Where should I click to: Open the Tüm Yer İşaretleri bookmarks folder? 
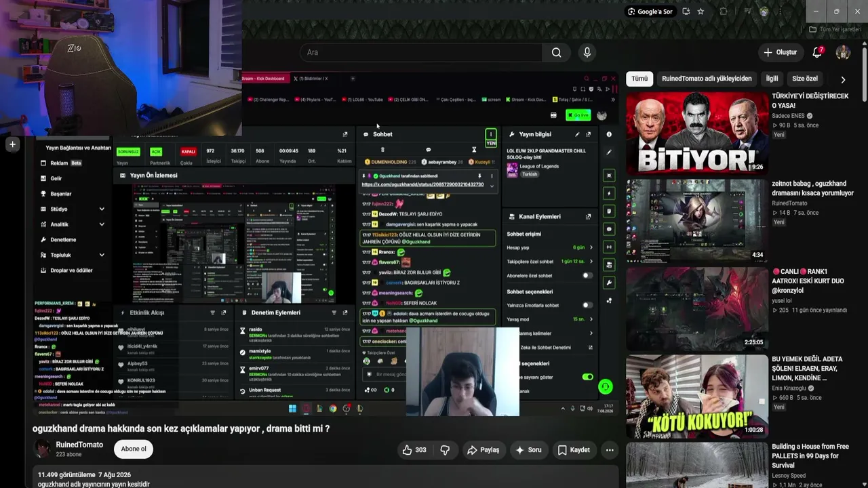pos(835,29)
